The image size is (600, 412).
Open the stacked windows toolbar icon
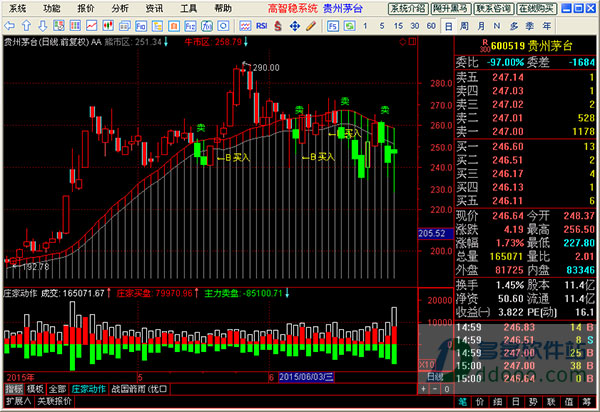pyautogui.click(x=124, y=26)
